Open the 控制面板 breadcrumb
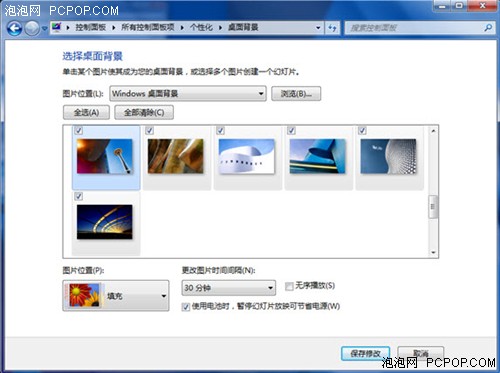Viewport: 500px width, 373px height. click(x=90, y=27)
